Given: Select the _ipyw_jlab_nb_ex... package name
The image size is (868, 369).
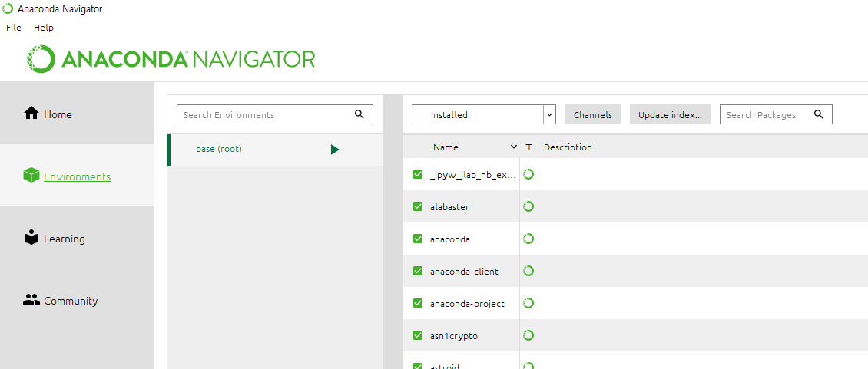Looking at the screenshot, I should click(x=473, y=175).
